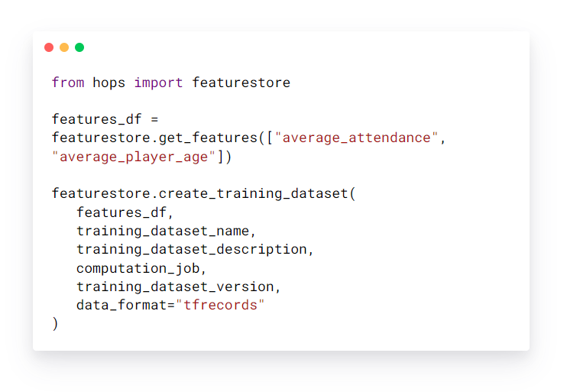567x392 pixels.
Task: Click the green maximize dot
Action: (x=79, y=47)
